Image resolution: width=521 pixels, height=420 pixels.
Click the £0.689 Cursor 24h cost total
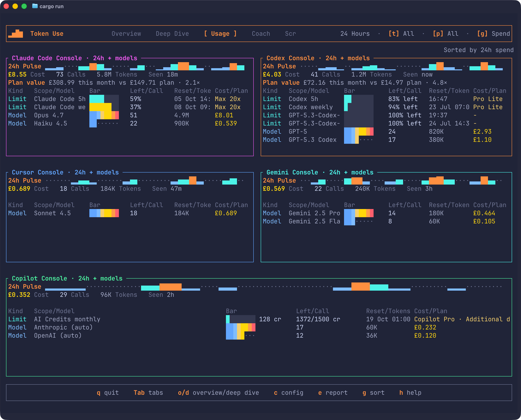coord(19,188)
